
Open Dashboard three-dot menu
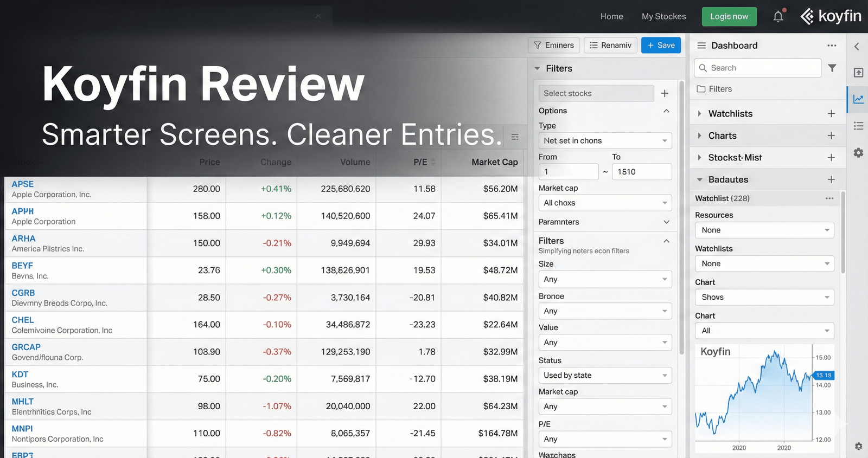pos(832,46)
